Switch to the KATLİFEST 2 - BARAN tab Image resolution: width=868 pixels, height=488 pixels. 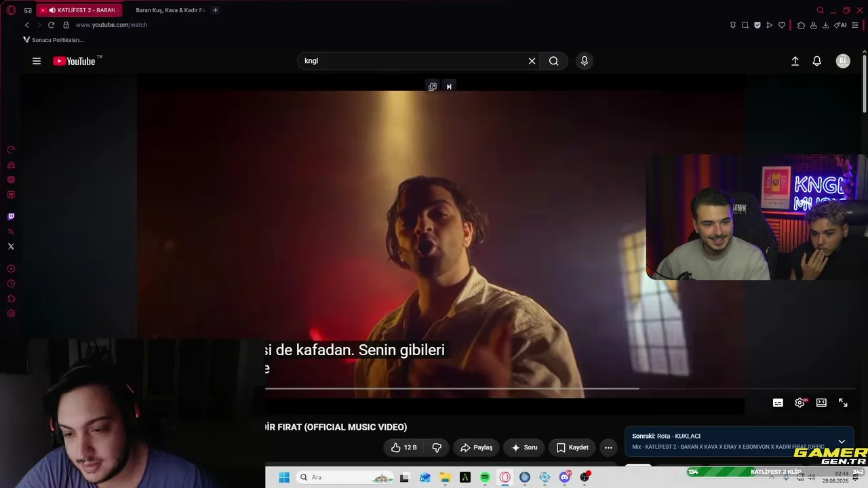79,10
